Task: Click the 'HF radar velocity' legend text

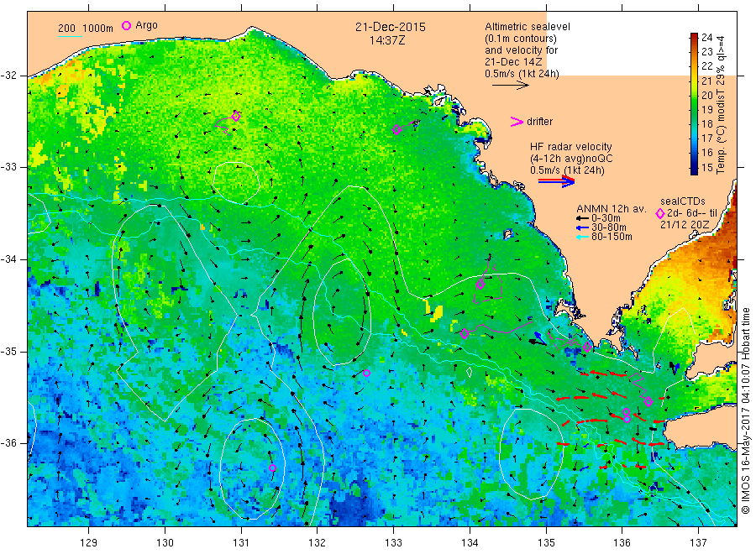Action: click(571, 146)
